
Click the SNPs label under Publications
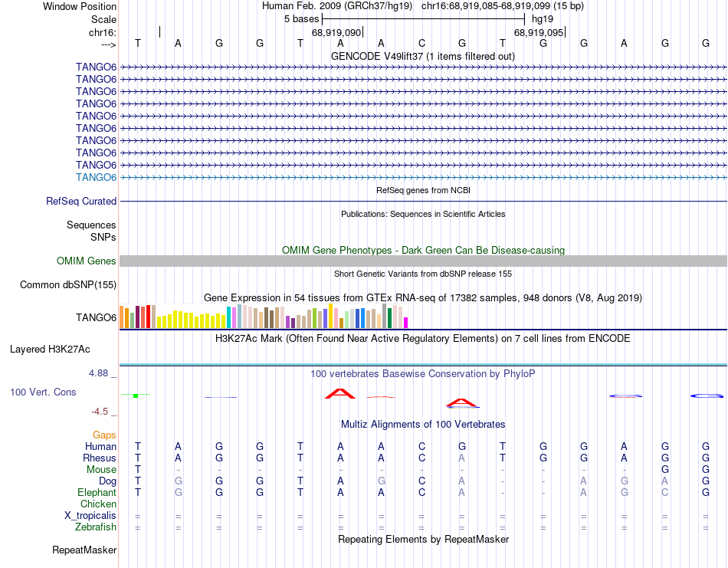point(103,237)
